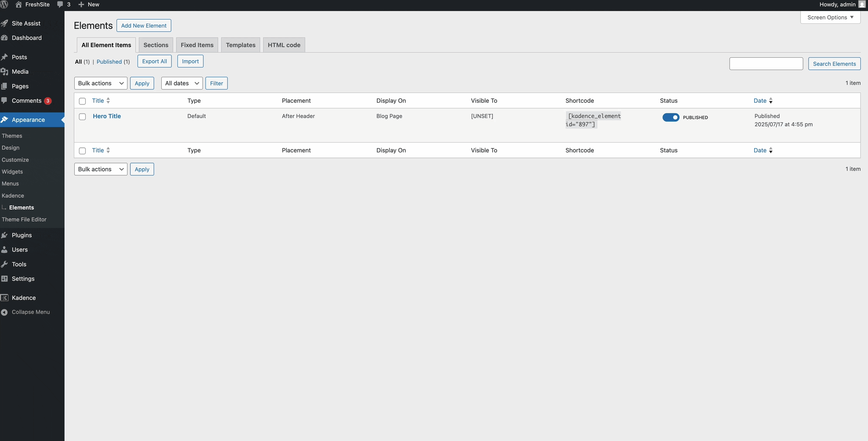868x441 pixels.
Task: Click the Site Assist rocket icon
Action: click(5, 23)
